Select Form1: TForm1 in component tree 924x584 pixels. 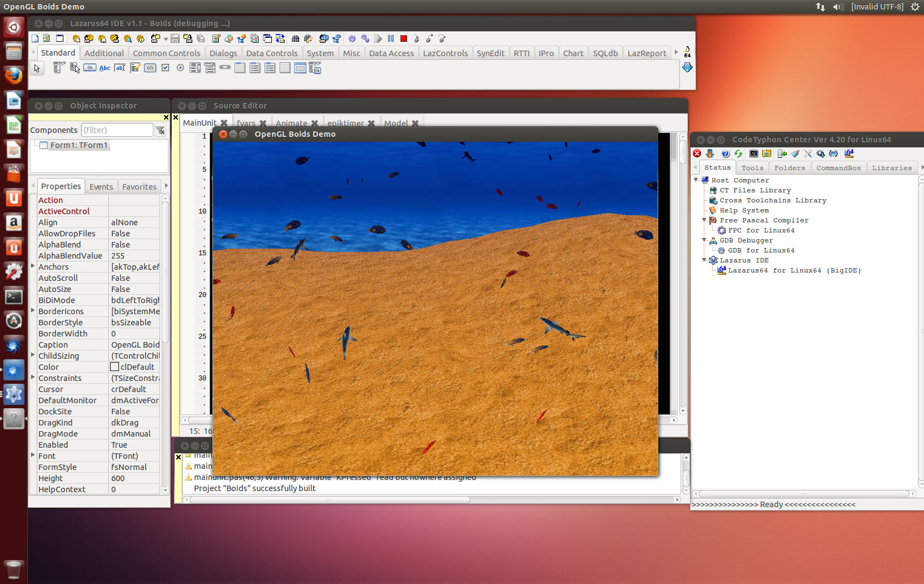(x=79, y=145)
